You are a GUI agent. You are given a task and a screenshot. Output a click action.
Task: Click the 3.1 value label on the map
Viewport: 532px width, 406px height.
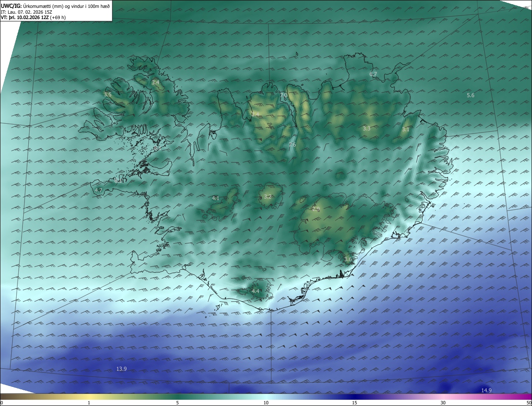[406, 130]
